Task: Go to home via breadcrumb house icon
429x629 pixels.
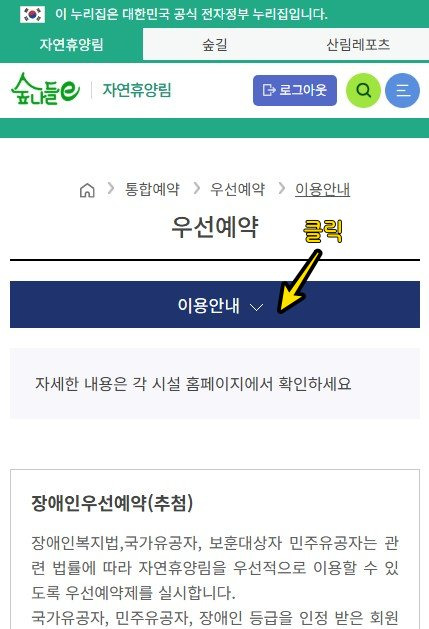Action: tap(87, 190)
